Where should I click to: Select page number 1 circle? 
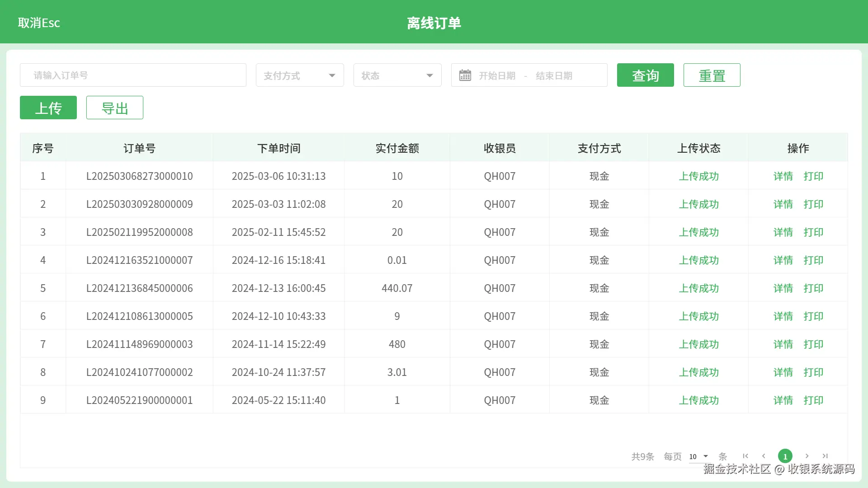(x=785, y=456)
